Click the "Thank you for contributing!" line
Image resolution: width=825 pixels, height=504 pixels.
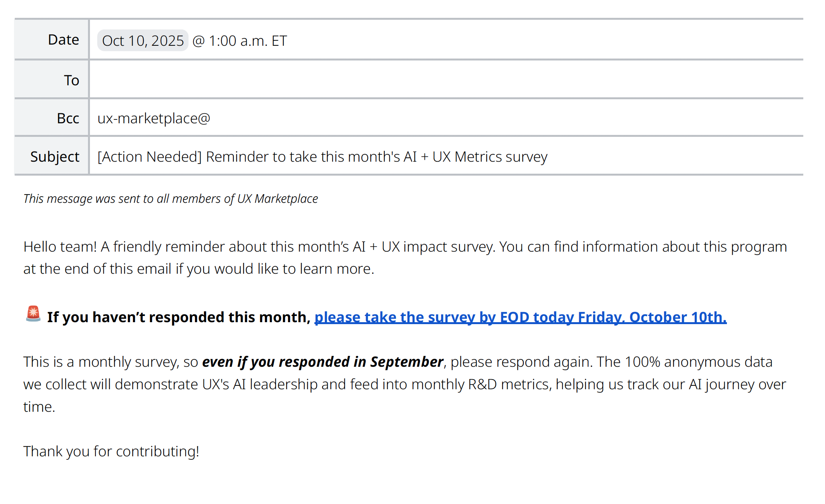click(x=111, y=452)
